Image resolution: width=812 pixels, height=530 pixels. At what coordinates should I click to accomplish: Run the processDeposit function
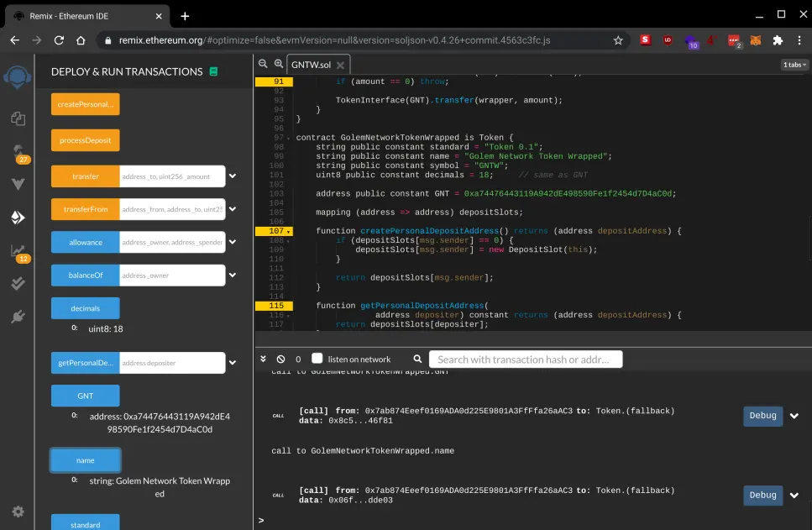[86, 140]
